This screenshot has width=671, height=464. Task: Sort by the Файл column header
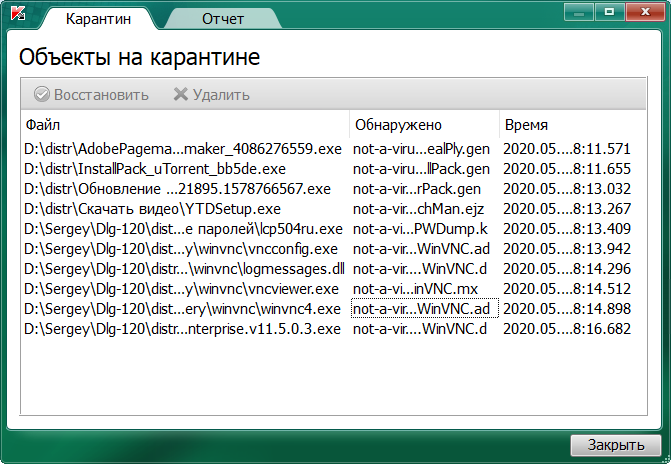point(185,125)
